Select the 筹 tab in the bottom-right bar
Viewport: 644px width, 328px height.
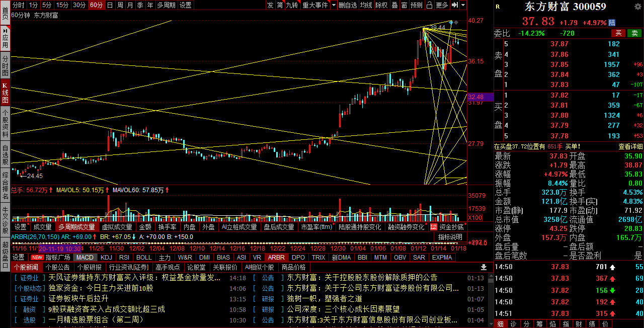(x=539, y=323)
